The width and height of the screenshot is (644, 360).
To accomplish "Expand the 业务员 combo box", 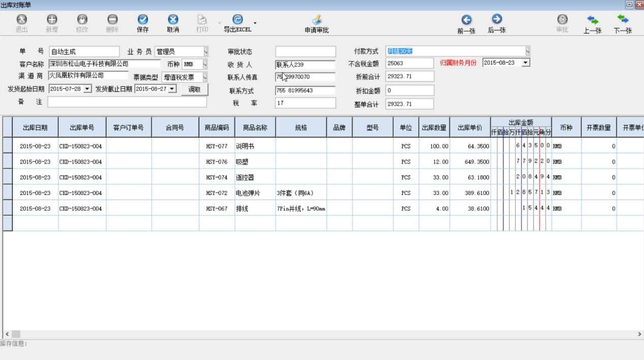I will point(206,52).
